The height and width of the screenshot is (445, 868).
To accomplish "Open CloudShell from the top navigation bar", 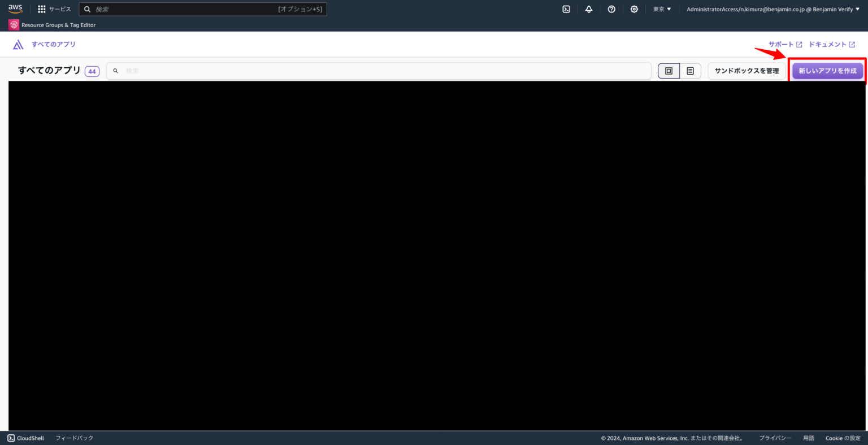I will click(566, 8).
